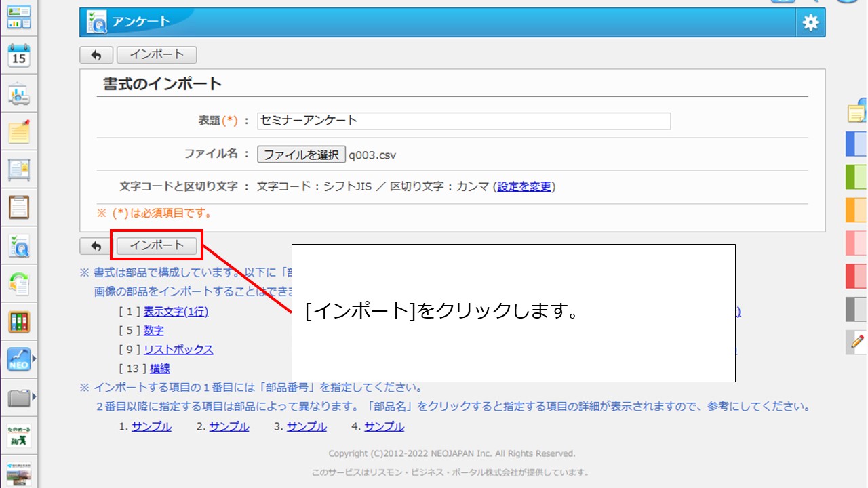The image size is (868, 488).
Task: Open the calendar icon in sidebar
Action: pos(19,56)
